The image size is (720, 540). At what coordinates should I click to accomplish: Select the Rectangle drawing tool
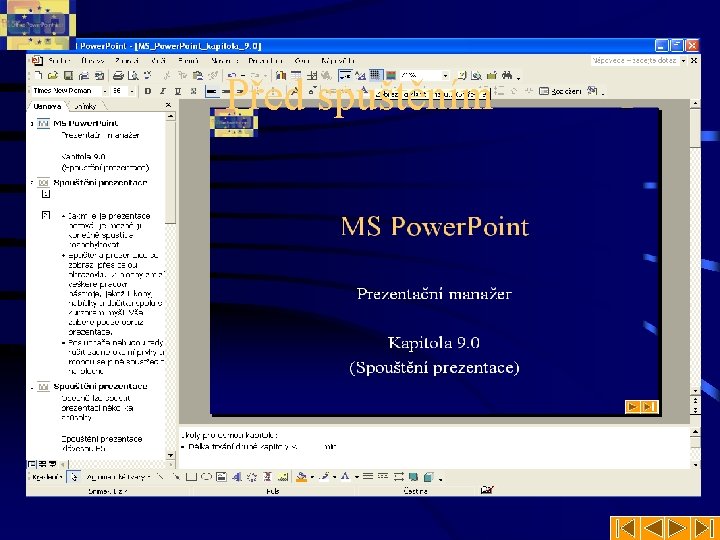(x=191, y=477)
